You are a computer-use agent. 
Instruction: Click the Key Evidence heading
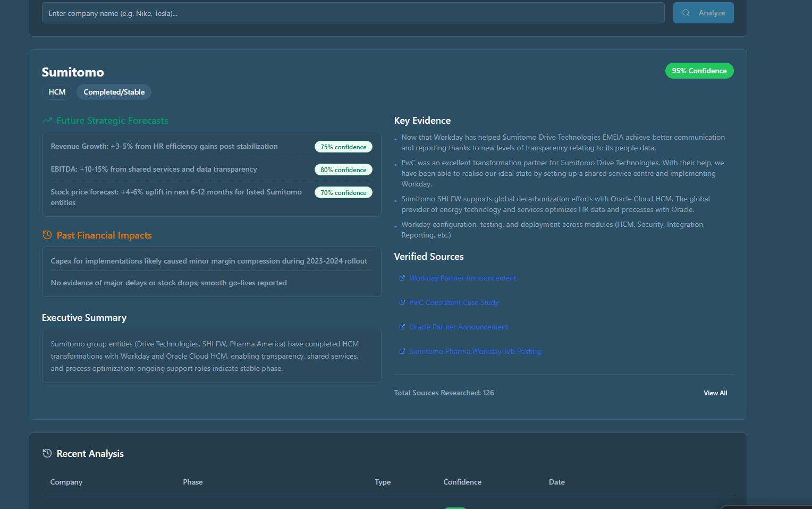422,121
